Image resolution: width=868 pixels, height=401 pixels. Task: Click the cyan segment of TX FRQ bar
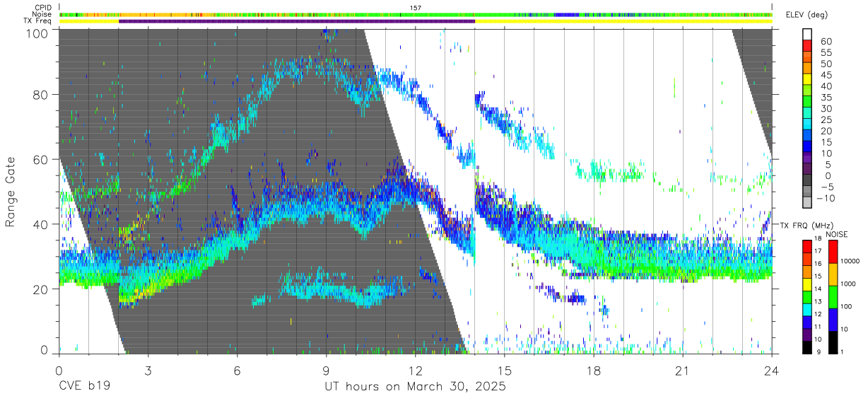(x=807, y=308)
